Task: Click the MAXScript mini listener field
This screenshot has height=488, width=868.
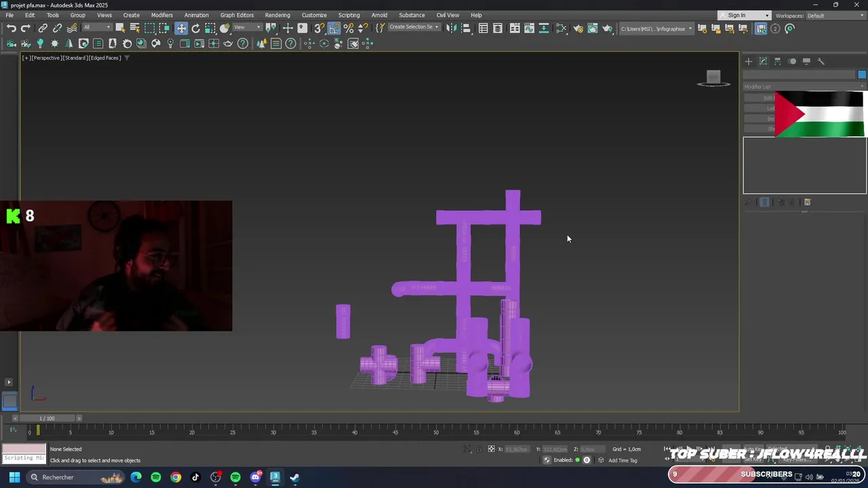Action: pyautogui.click(x=24, y=458)
